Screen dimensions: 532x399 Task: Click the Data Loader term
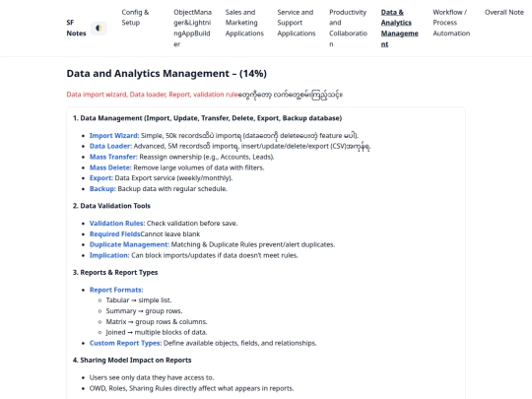coord(110,146)
